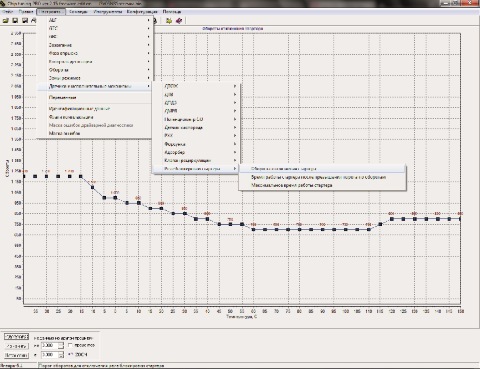The image size is (480, 369).
Task: Open the Инструменты menu
Action: [x=108, y=12]
